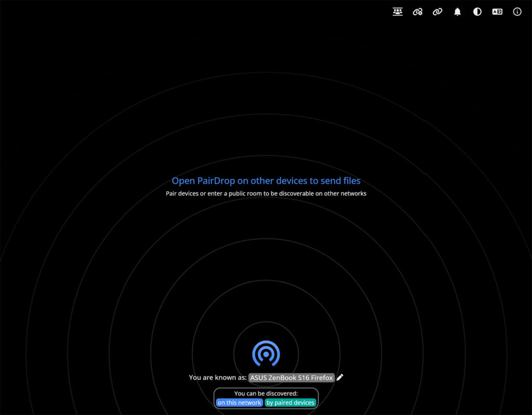Click the pair device link icon
This screenshot has width=532, height=415.
[x=437, y=12]
